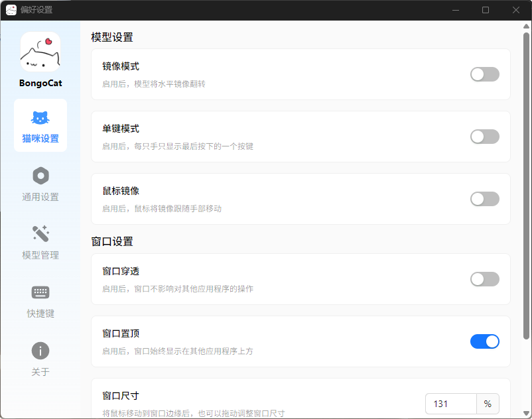
Task: Click the 模型设置 section header
Action: point(111,38)
